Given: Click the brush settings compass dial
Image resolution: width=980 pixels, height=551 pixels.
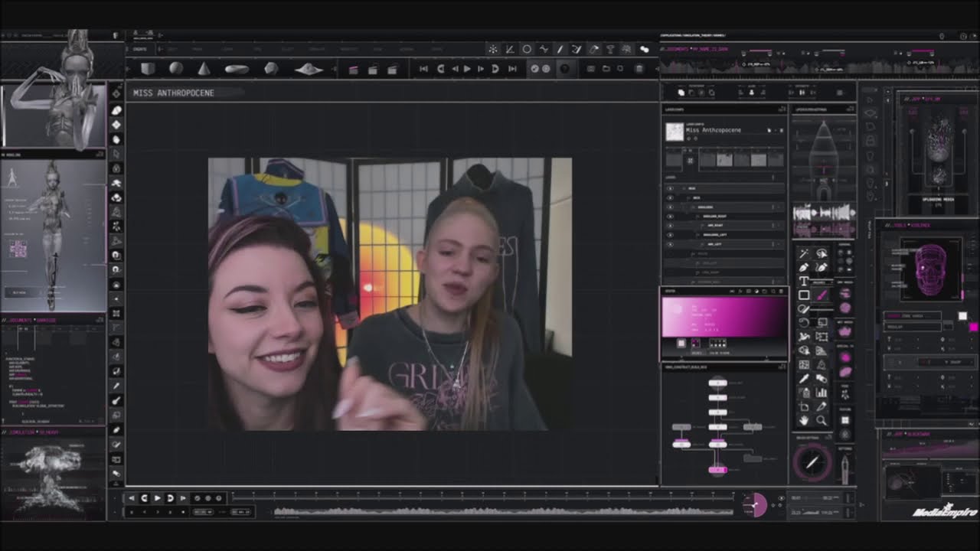Looking at the screenshot, I should pyautogui.click(x=812, y=461).
